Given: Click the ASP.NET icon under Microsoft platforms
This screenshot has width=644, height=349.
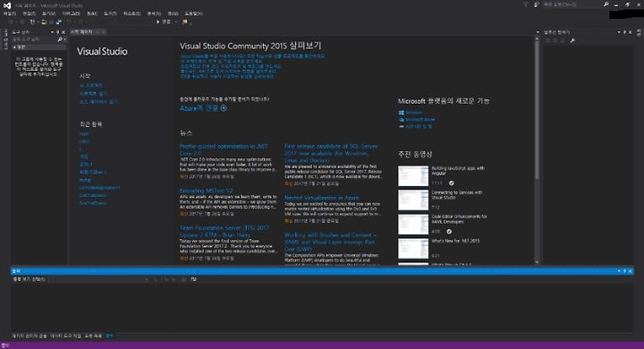Looking at the screenshot, I should (x=402, y=126).
